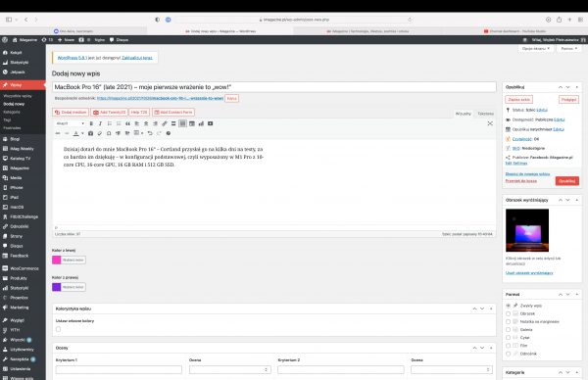Click the Safari share icon
Screen dimensions: 588x380
560,20
